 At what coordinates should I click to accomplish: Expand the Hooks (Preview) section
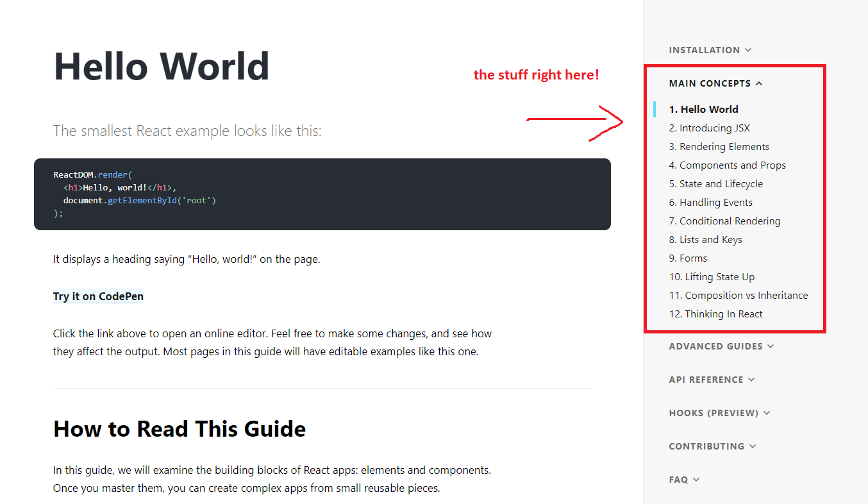[x=719, y=413]
